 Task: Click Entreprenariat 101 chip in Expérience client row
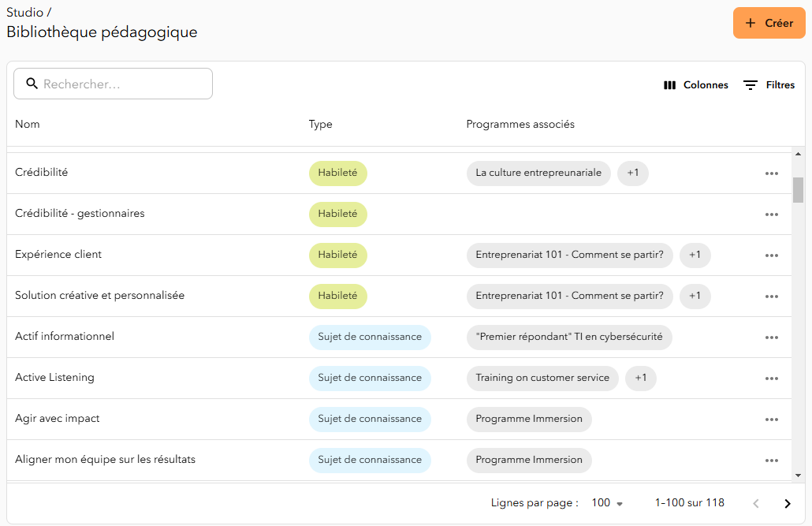[570, 255]
